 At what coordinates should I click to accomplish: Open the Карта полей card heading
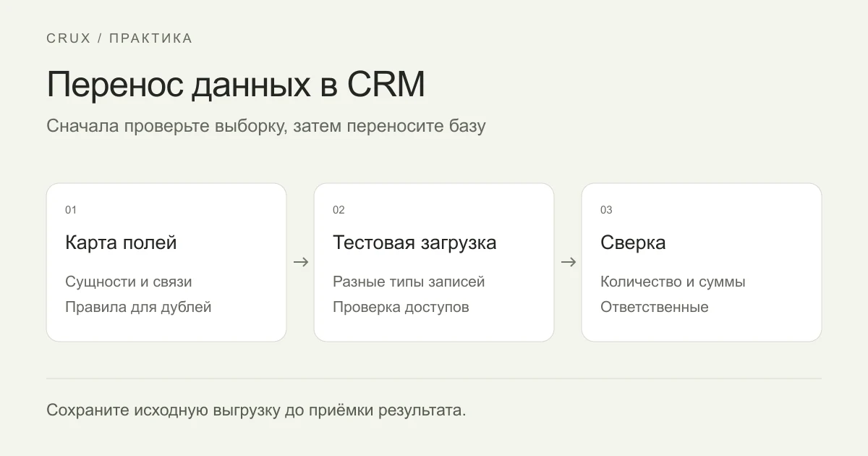coord(121,242)
